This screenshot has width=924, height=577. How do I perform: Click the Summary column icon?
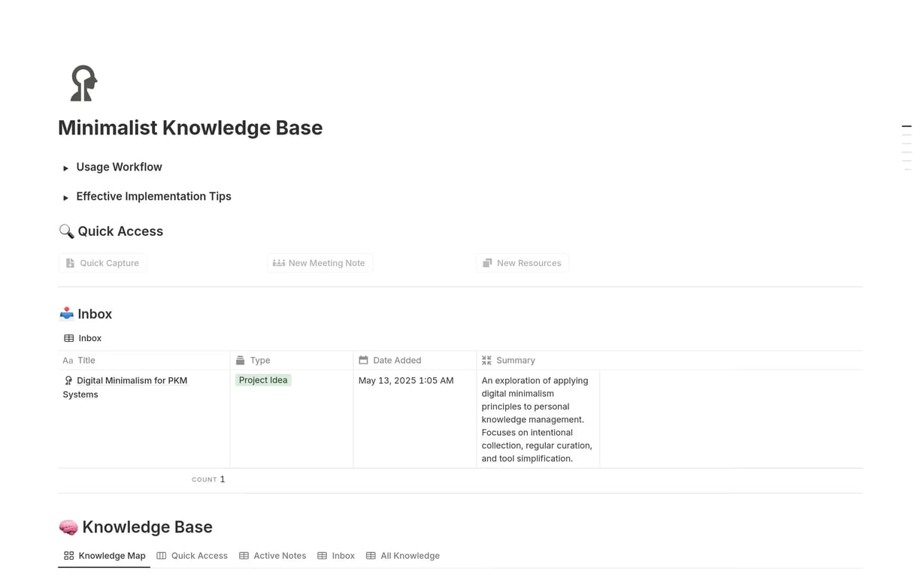486,361
